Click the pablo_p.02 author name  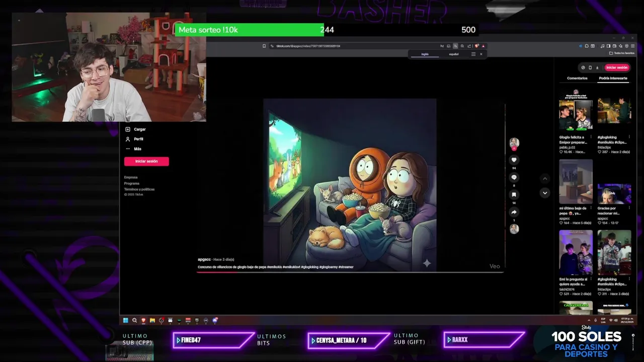tap(568, 147)
